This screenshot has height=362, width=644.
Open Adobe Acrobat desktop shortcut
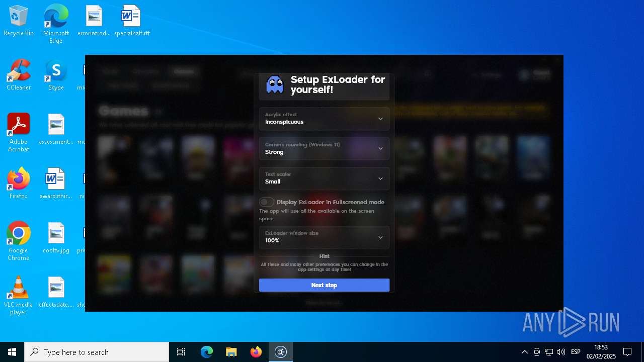(x=19, y=133)
